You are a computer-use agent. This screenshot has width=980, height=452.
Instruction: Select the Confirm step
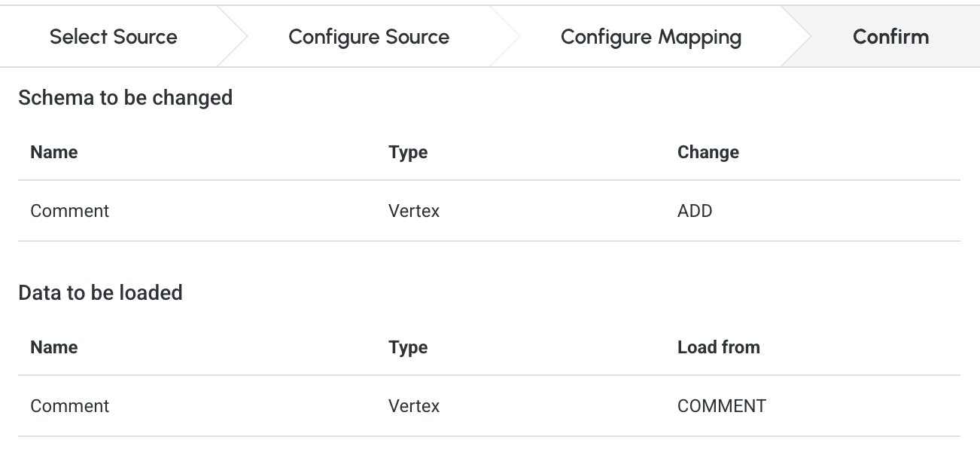tap(890, 37)
